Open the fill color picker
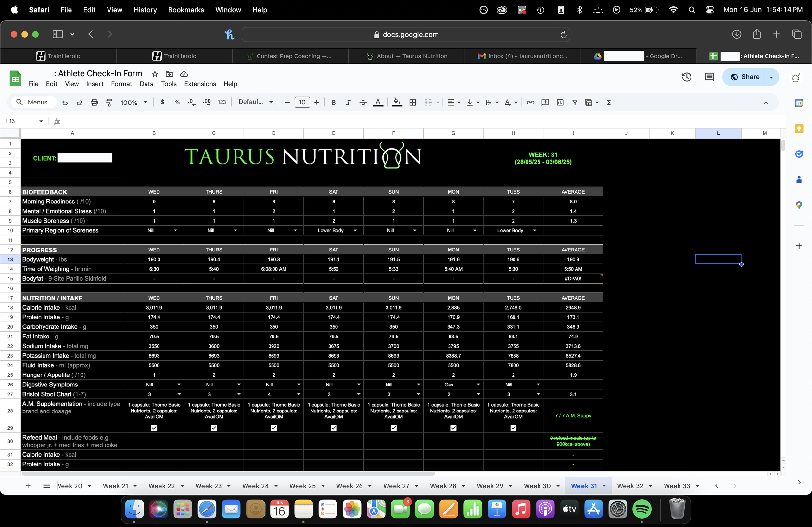This screenshot has height=527, width=812. (397, 102)
